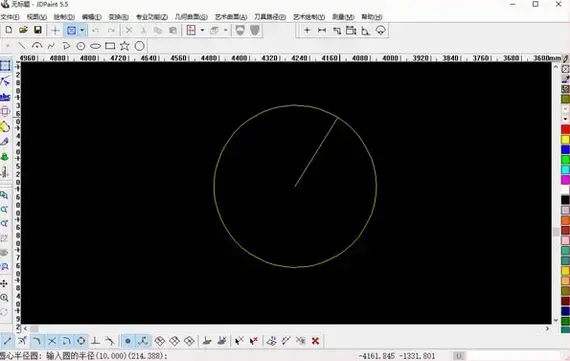This screenshot has height=361, width=570.
Task: Open the 测量(M) menu
Action: click(343, 17)
